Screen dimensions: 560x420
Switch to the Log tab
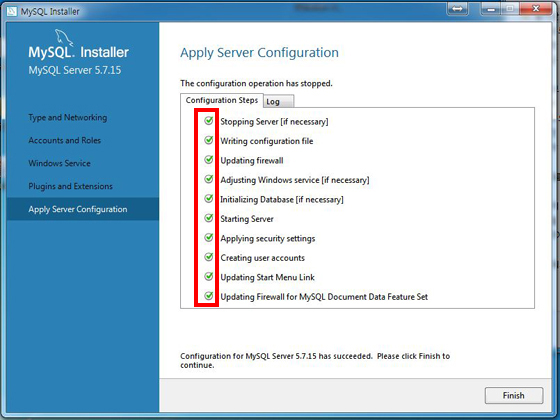click(279, 101)
